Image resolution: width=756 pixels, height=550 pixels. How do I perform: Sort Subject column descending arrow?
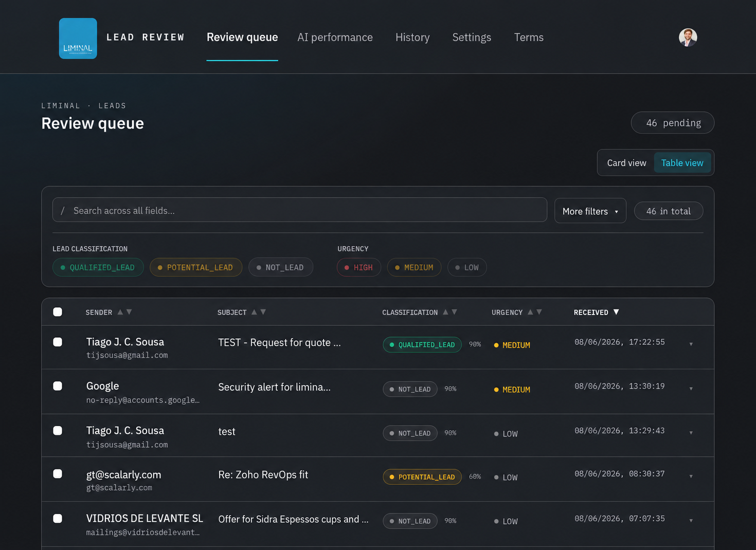click(263, 312)
